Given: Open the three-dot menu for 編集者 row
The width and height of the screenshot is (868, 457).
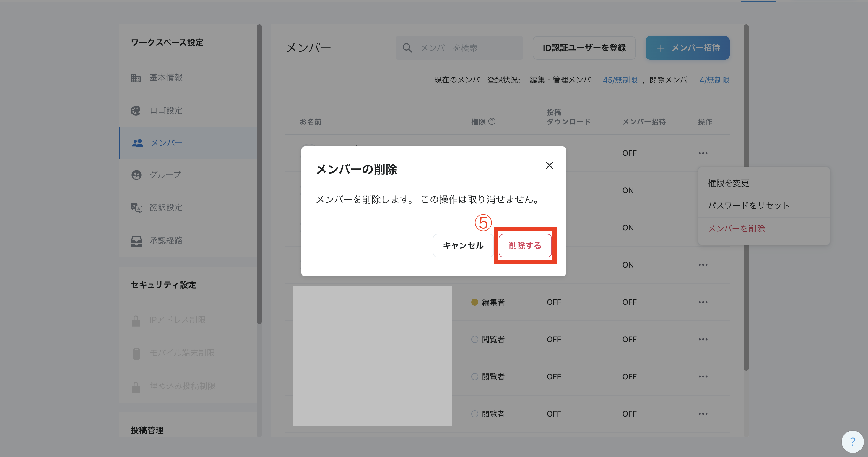Looking at the screenshot, I should click(703, 302).
